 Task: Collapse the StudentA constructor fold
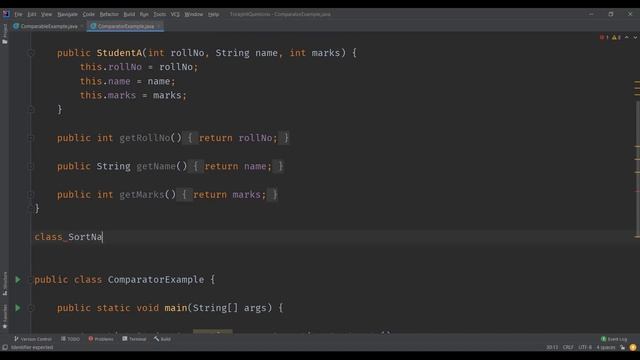31,53
